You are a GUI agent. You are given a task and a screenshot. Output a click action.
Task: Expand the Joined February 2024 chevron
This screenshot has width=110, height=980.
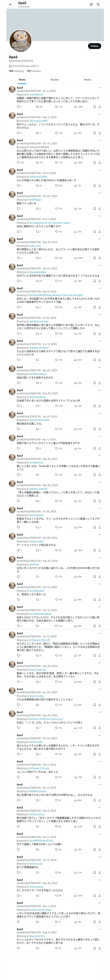(x=38, y=66)
